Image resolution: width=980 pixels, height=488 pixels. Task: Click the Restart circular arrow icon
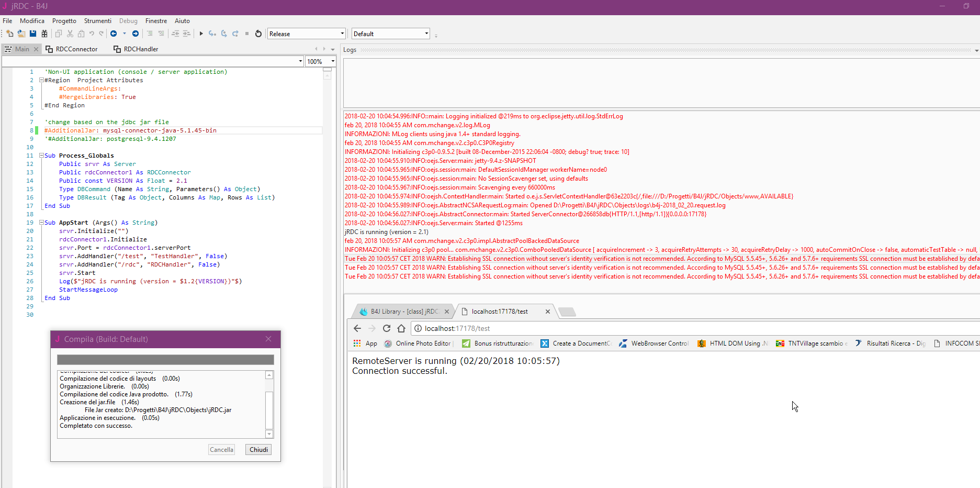pyautogui.click(x=258, y=34)
